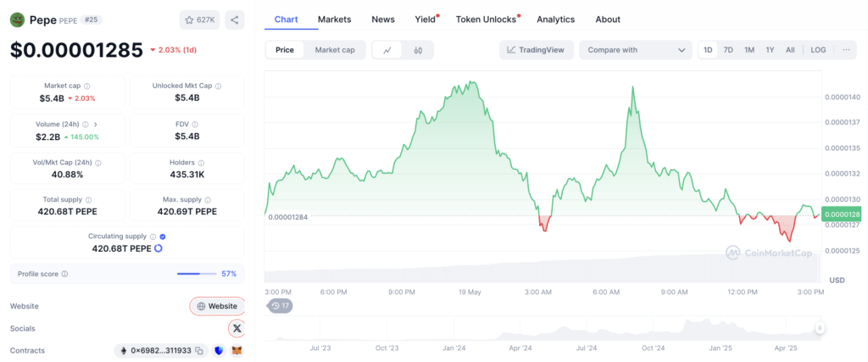Copy the contract address 0x6982...311933
This screenshot has height=362, width=868.
click(198, 350)
